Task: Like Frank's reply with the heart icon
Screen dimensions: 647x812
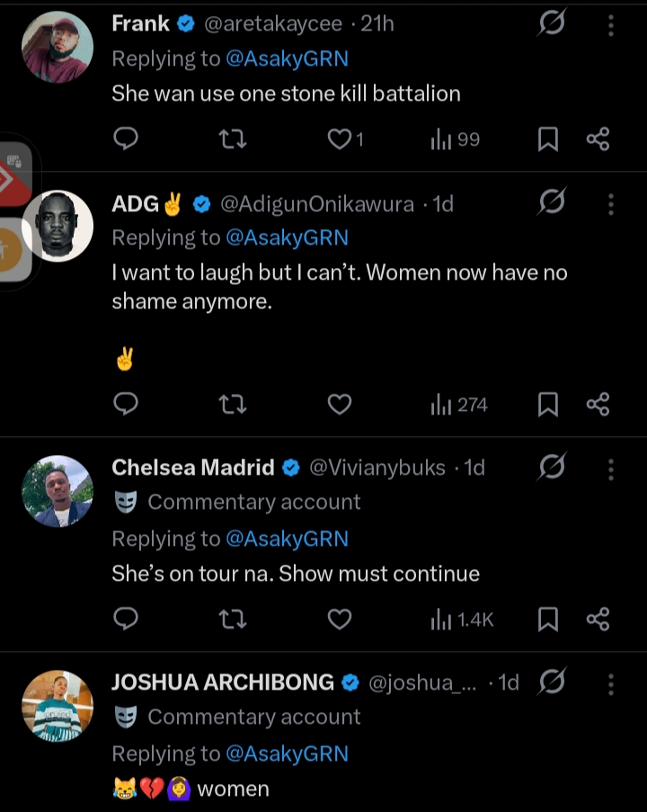Action: pyautogui.click(x=339, y=139)
